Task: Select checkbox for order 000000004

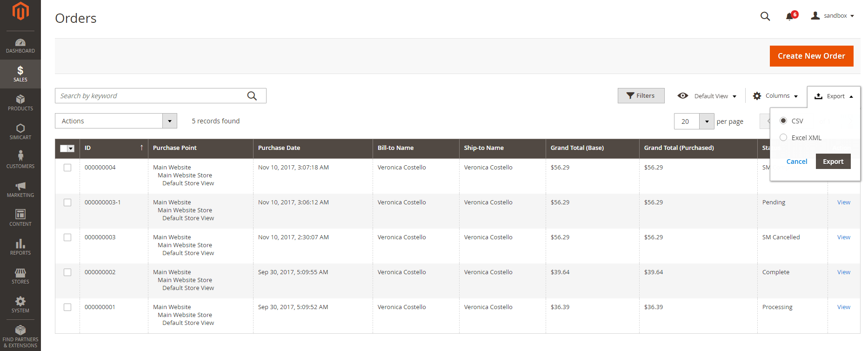Action: click(x=67, y=168)
